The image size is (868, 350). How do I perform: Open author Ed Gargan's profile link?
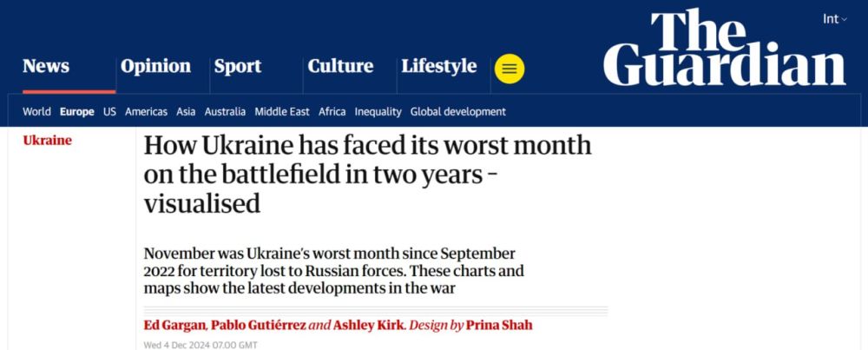pyautogui.click(x=174, y=326)
